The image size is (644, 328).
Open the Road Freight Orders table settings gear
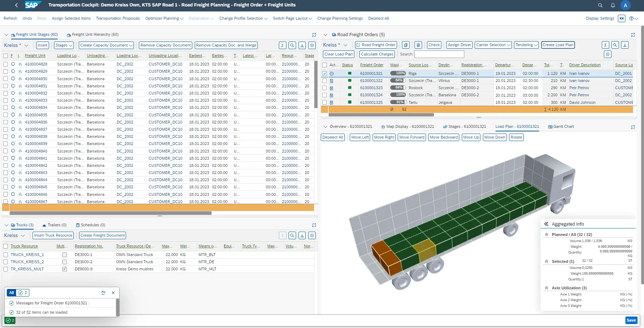(607, 54)
